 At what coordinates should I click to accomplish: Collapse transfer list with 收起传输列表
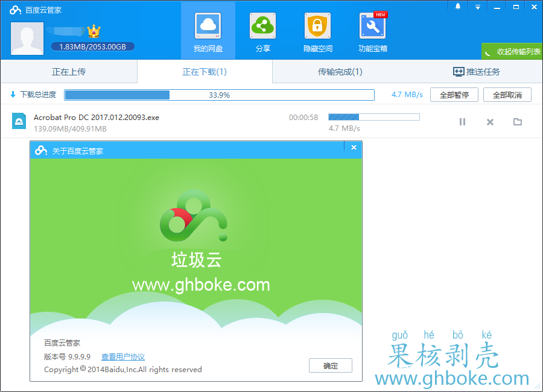tap(512, 51)
